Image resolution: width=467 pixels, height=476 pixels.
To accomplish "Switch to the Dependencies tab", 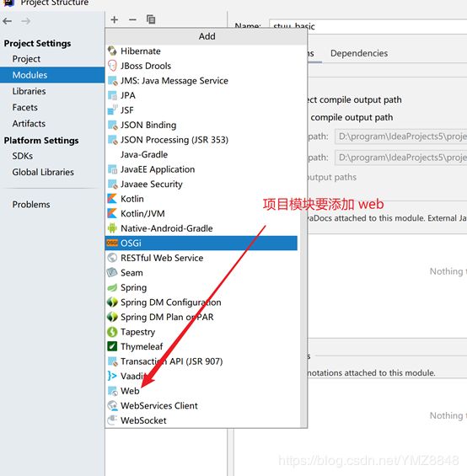I will click(x=359, y=53).
